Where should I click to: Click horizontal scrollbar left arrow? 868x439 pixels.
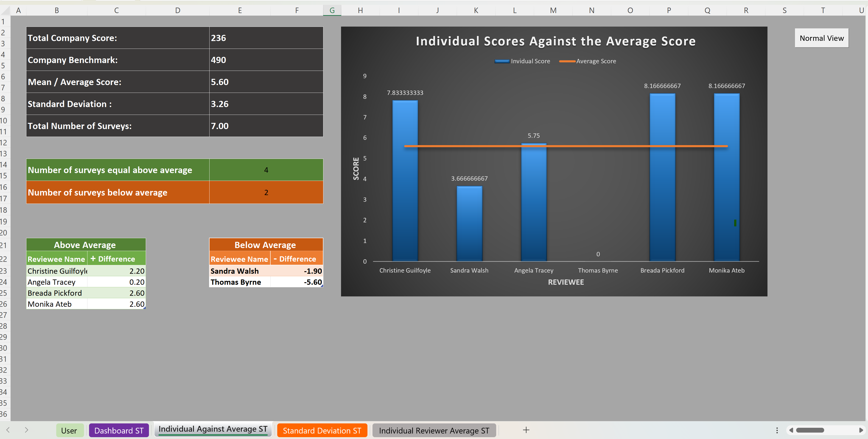tap(791, 430)
